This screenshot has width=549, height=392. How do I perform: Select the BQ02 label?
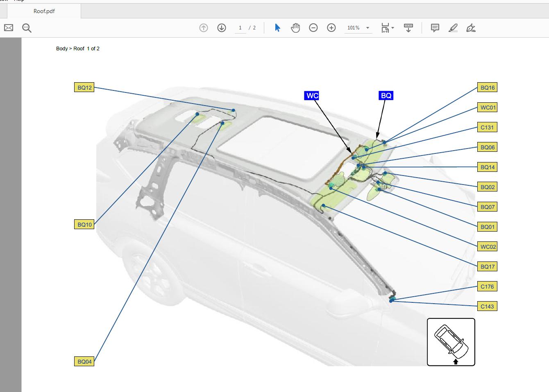click(488, 187)
